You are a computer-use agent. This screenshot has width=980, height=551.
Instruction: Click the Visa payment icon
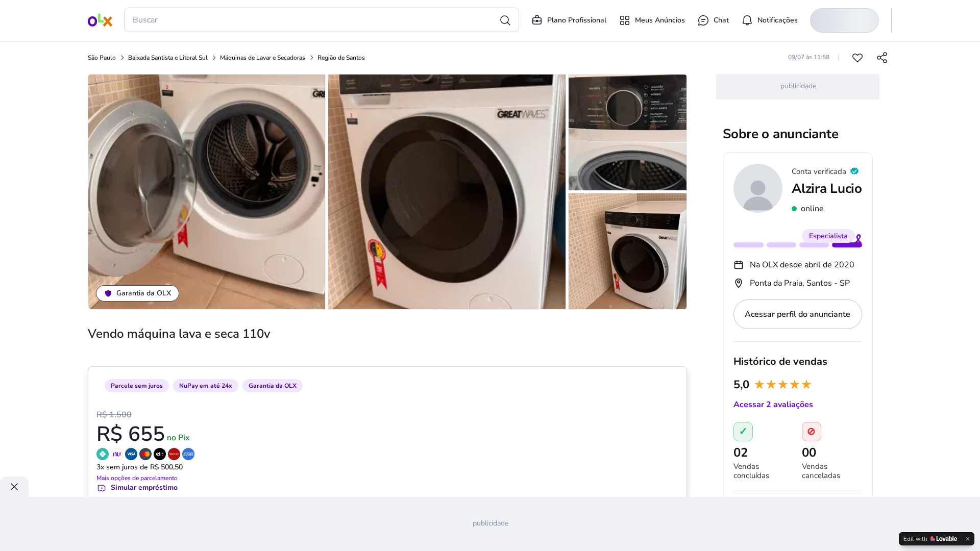tap(131, 454)
